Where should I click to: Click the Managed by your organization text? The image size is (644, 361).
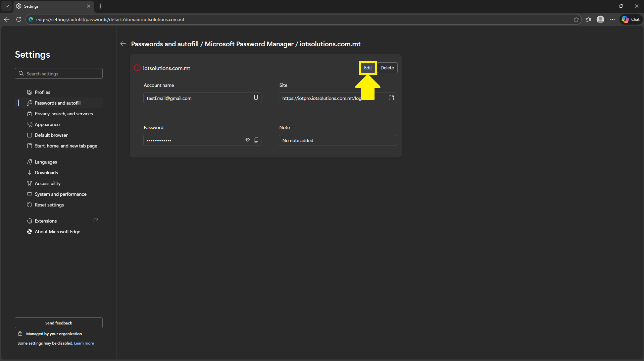[x=54, y=334]
